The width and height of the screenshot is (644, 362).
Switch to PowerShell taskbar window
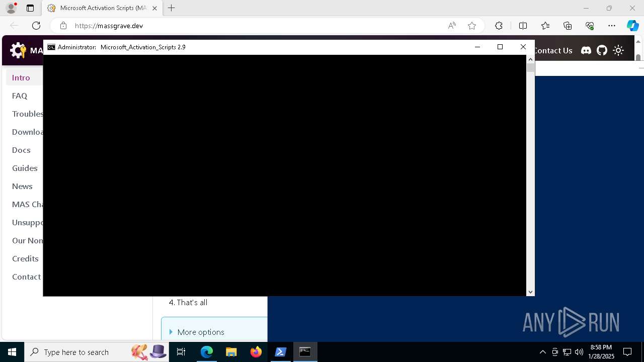coord(281,352)
